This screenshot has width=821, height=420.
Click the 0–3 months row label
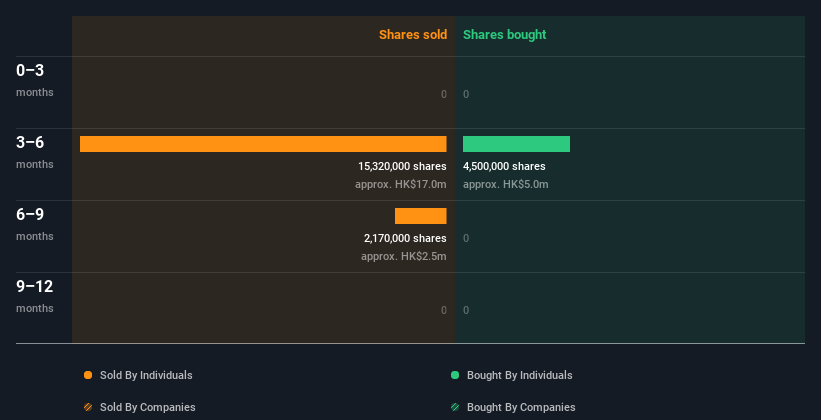coord(35,80)
